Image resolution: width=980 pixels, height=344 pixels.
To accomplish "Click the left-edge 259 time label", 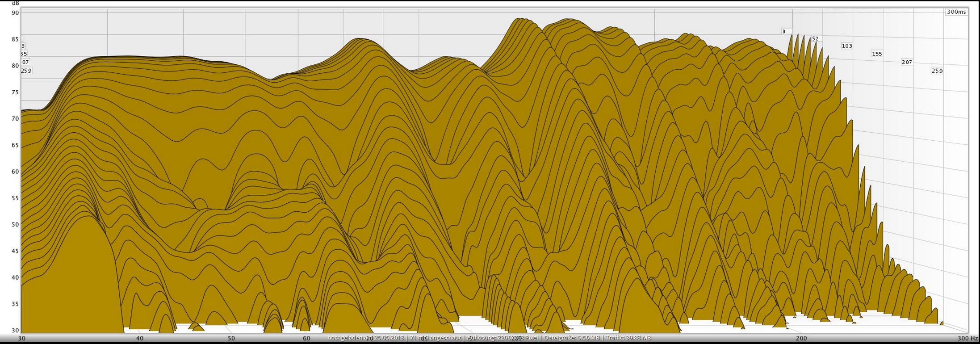I will point(26,71).
